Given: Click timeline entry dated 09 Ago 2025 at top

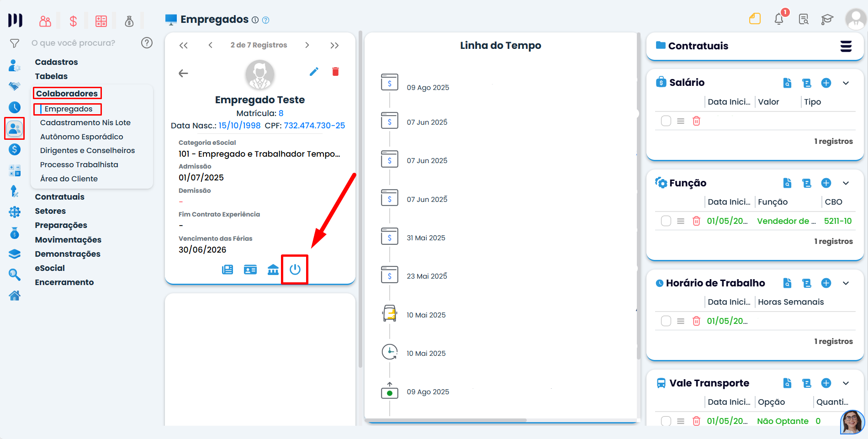Looking at the screenshot, I should (x=428, y=88).
